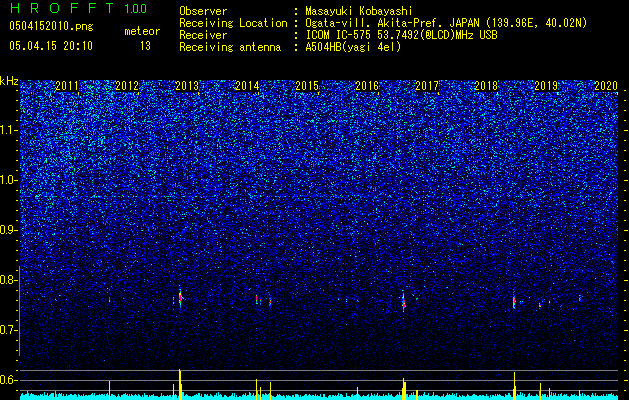Click the 2015 time marker
This screenshot has height=400, width=629.
pos(307,86)
